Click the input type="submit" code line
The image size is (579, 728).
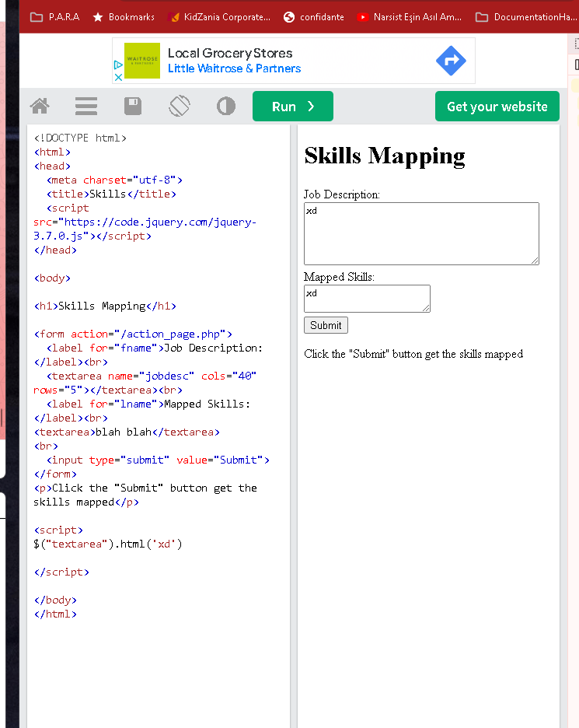pyautogui.click(x=158, y=460)
